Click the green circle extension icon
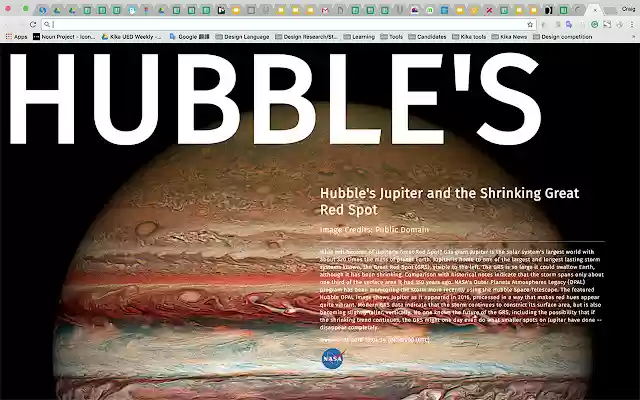This screenshot has width=640, height=400. 595,24
